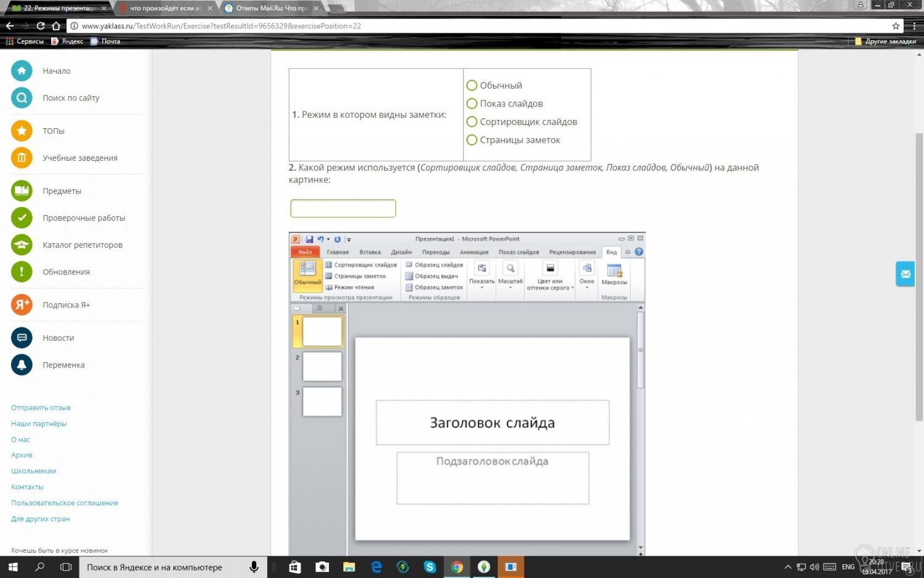Click the ТОПы star icon
The width and height of the screenshot is (924, 578).
22,131
